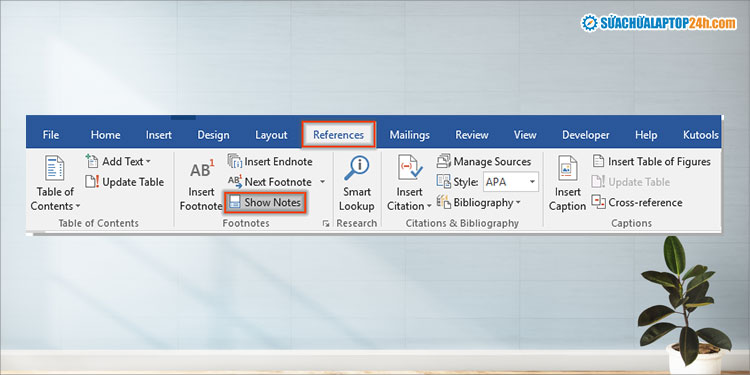This screenshot has width=750, height=375.
Task: Open the APA style combo box
Action: [x=510, y=182]
